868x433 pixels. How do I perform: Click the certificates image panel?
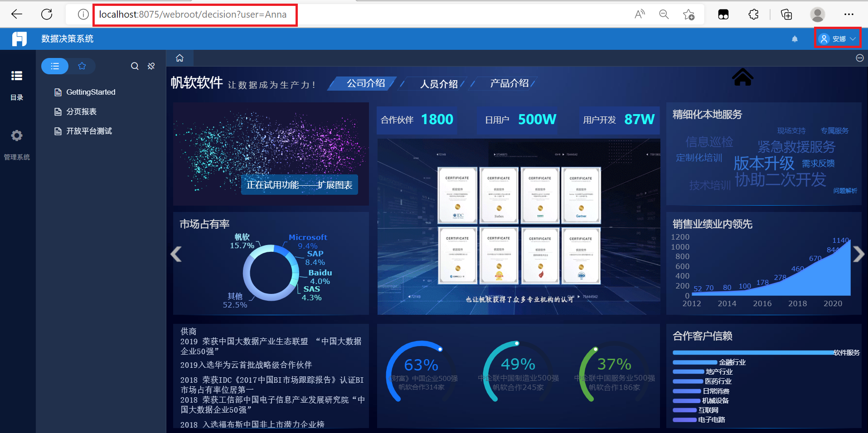(519, 226)
